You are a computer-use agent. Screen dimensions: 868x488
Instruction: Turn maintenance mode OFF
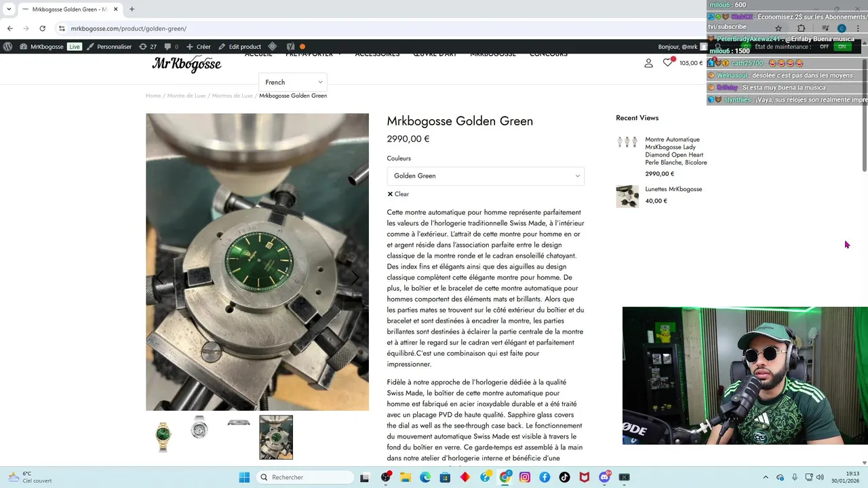click(x=824, y=47)
